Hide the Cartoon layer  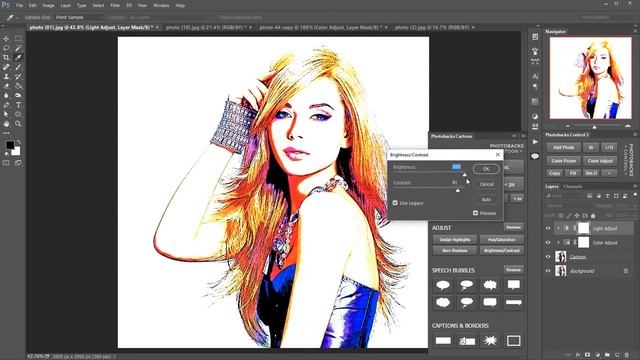click(x=548, y=257)
